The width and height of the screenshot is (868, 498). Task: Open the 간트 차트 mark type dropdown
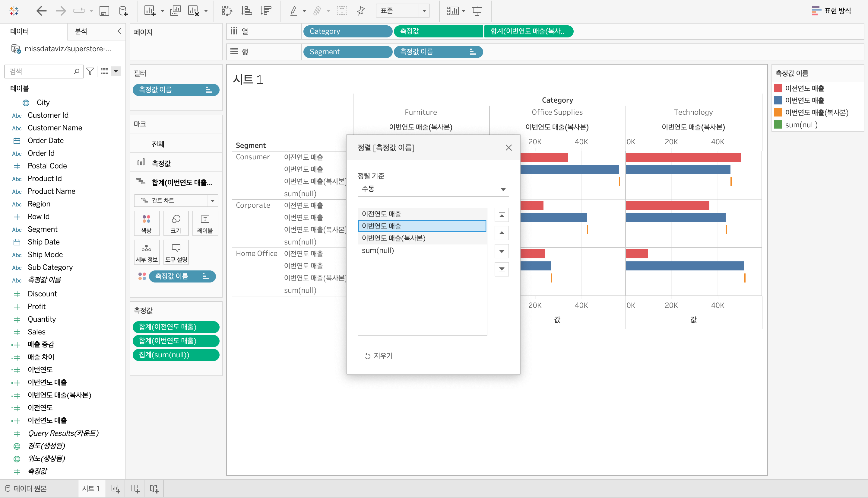176,200
